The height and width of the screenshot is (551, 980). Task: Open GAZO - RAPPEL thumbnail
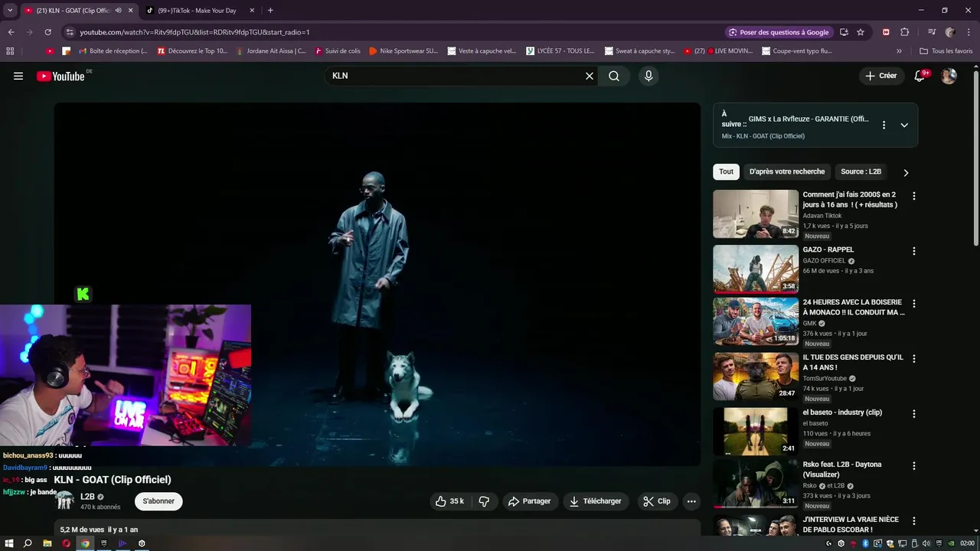click(756, 269)
